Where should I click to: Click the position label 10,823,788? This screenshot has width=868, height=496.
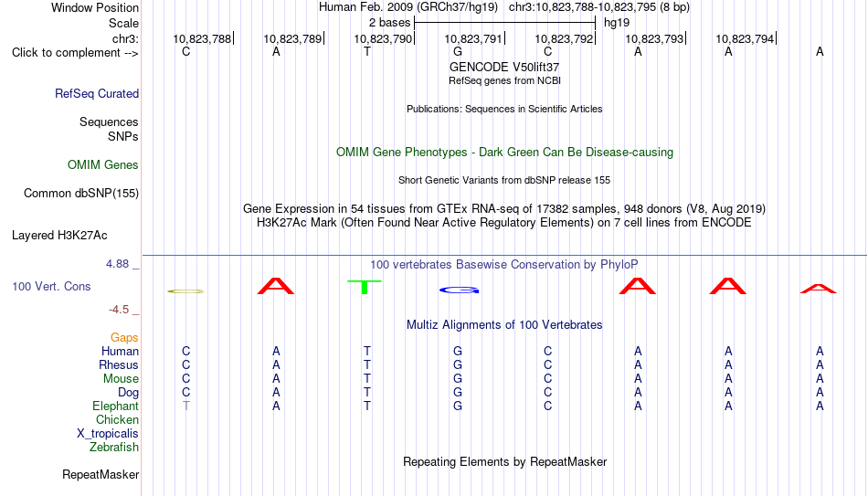[202, 38]
